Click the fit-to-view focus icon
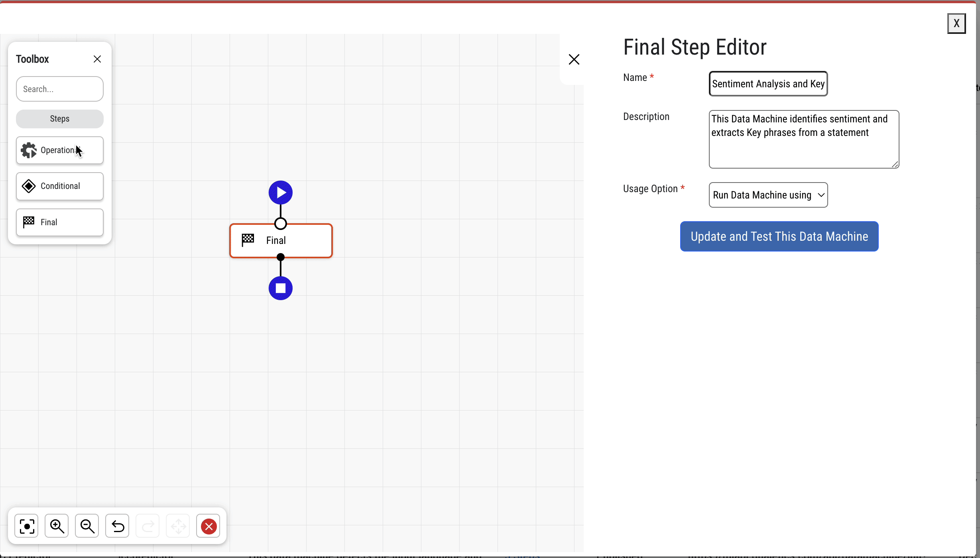Viewport: 980px width, 558px height. [27, 526]
